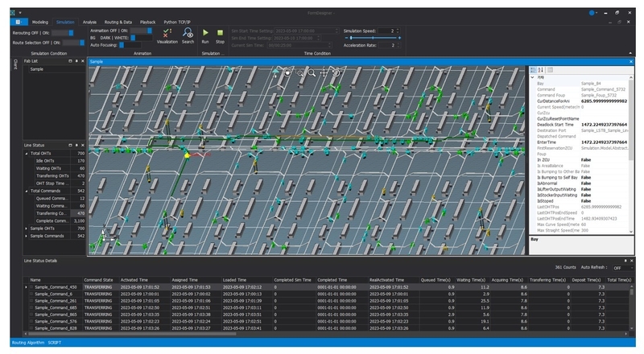Decrease simulation speed with minus button
The image size is (644, 354).
click(x=346, y=38)
